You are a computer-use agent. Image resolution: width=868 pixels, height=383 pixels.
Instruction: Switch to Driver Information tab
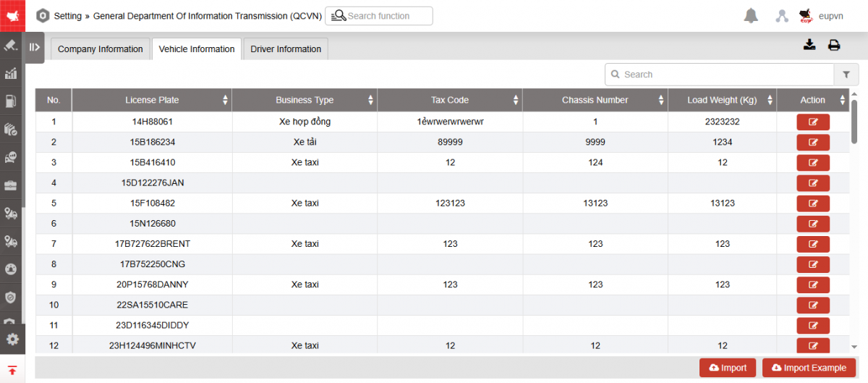click(286, 49)
